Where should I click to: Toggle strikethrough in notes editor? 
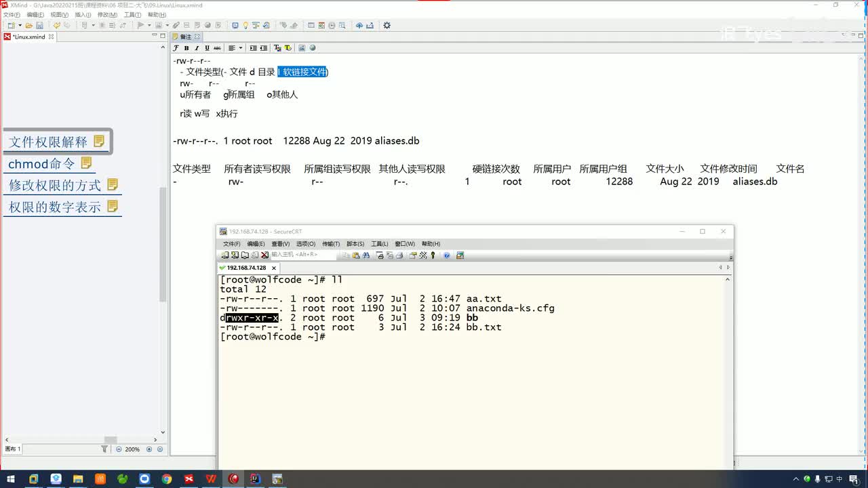point(217,48)
